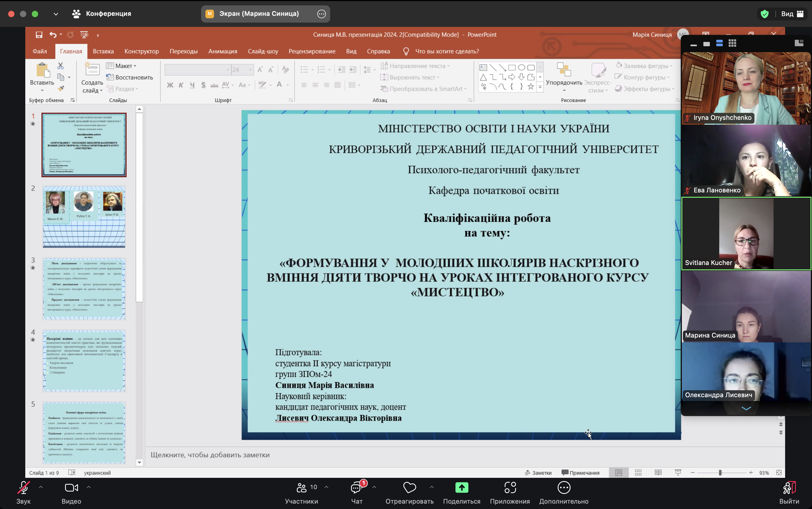Switch to the Анимация ribbon tab
This screenshot has height=509, width=812.
coord(223,51)
